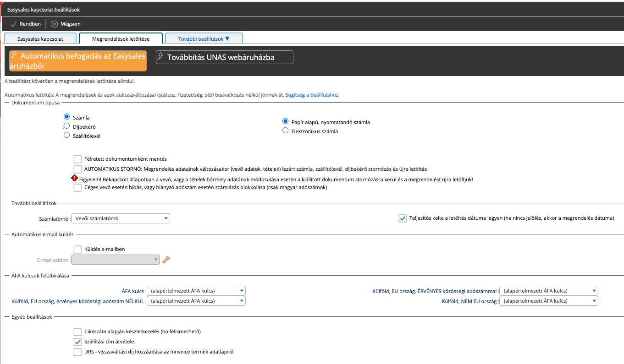The image size is (624, 364).
Task: Enable Félretett dokumentumként mentés checkbox
Action: [77, 159]
